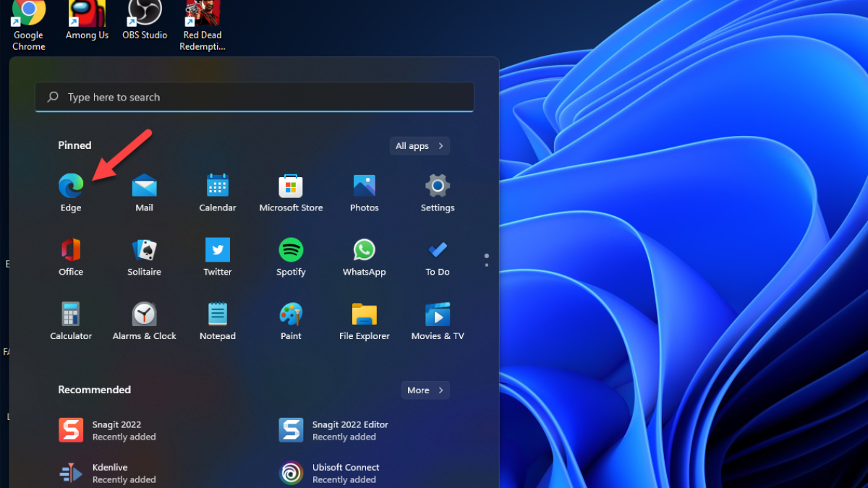Launch the Office app
868x488 pixels.
point(71,257)
